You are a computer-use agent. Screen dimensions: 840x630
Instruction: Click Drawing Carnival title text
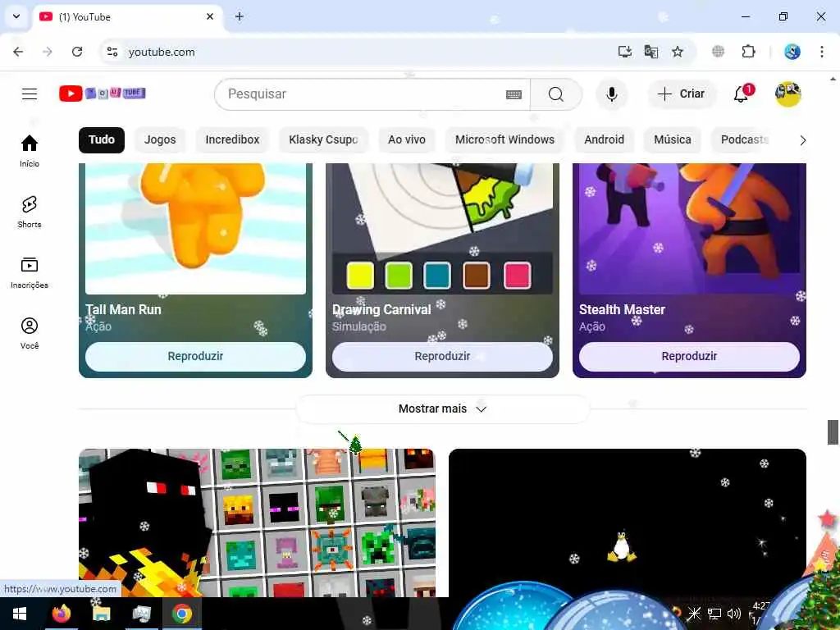pyautogui.click(x=381, y=309)
